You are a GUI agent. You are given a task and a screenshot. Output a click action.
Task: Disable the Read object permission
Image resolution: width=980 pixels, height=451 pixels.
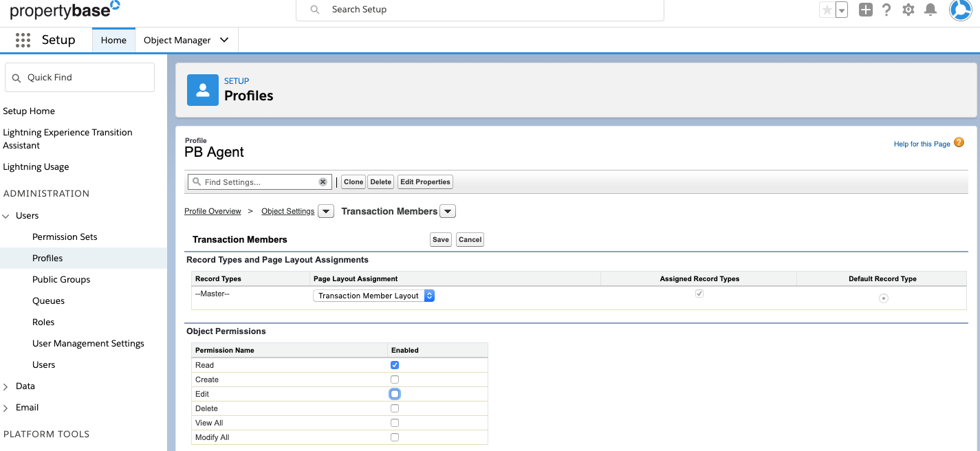(x=394, y=364)
